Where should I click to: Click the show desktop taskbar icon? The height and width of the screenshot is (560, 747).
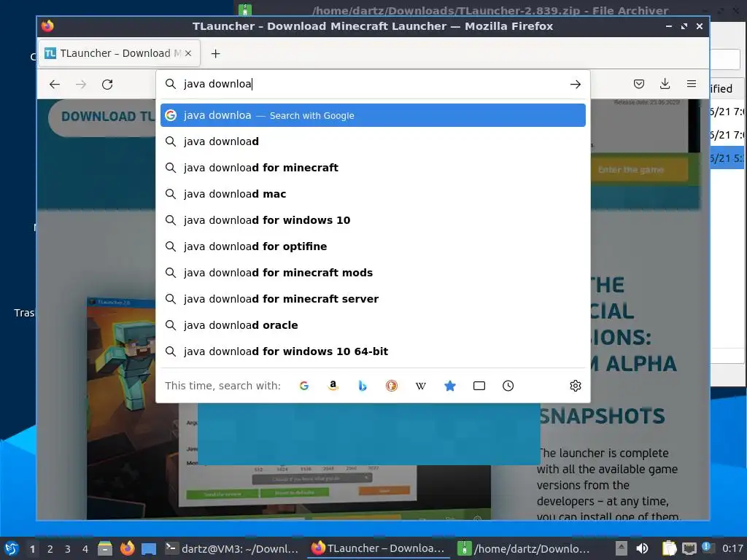(x=149, y=548)
